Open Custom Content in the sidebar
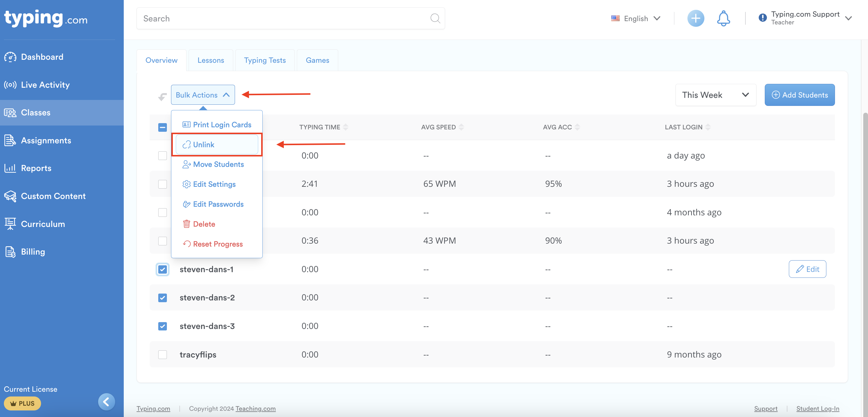 click(x=53, y=196)
